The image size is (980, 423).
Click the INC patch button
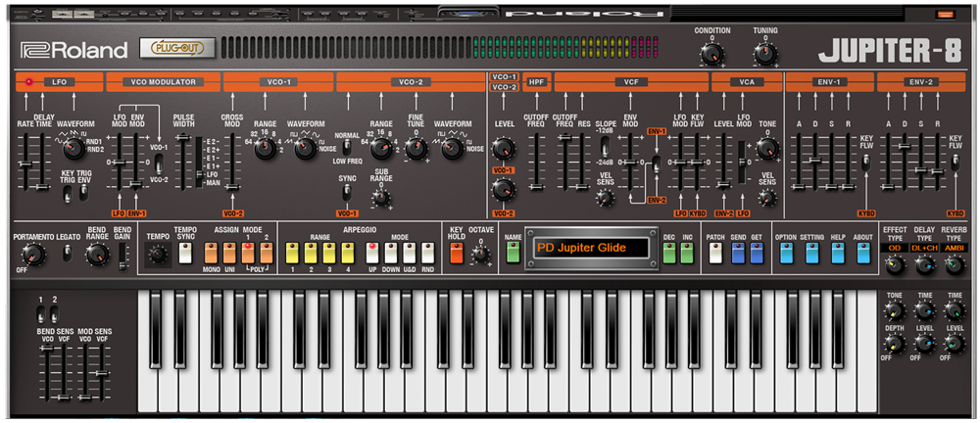click(x=688, y=253)
